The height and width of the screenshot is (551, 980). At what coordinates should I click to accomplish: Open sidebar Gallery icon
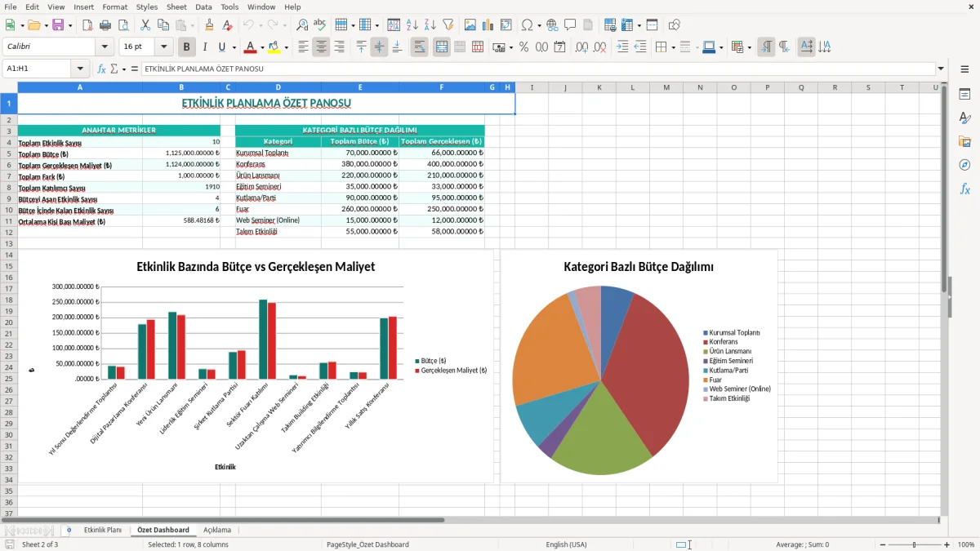click(x=964, y=142)
